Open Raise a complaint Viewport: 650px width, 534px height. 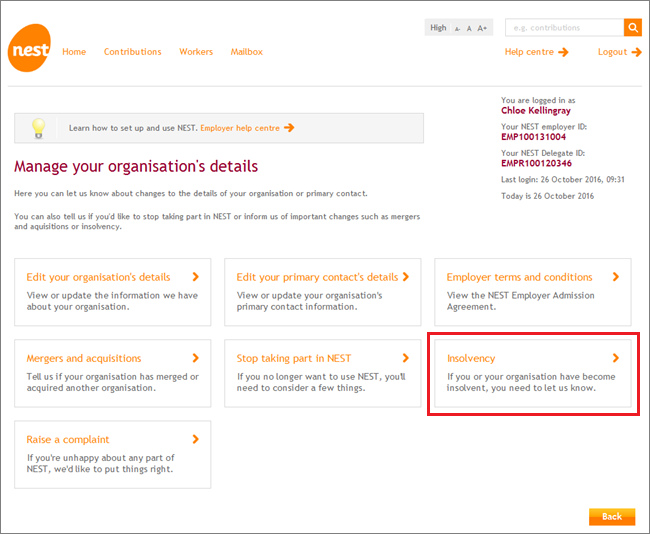click(68, 439)
